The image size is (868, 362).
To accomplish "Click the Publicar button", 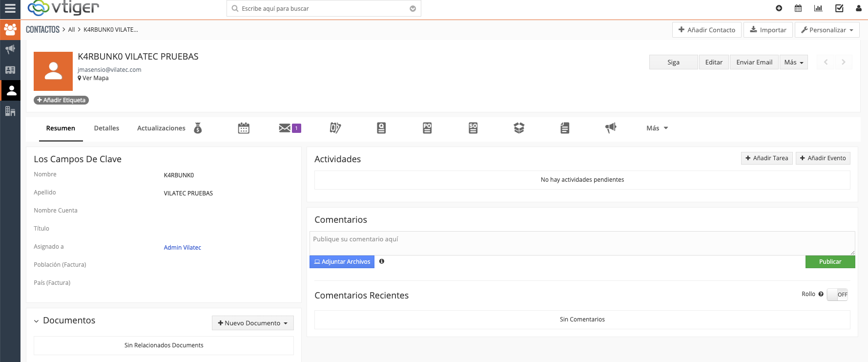I will pos(830,262).
